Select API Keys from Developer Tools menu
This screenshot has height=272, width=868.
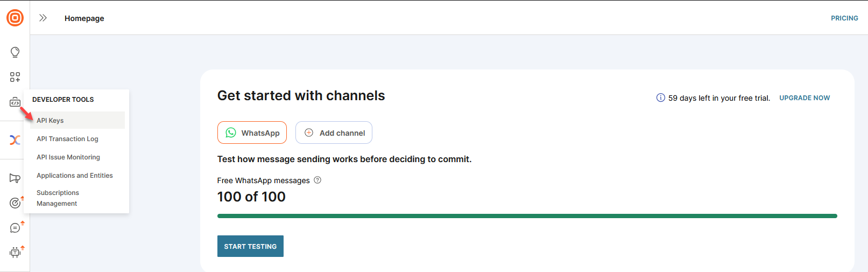point(50,121)
